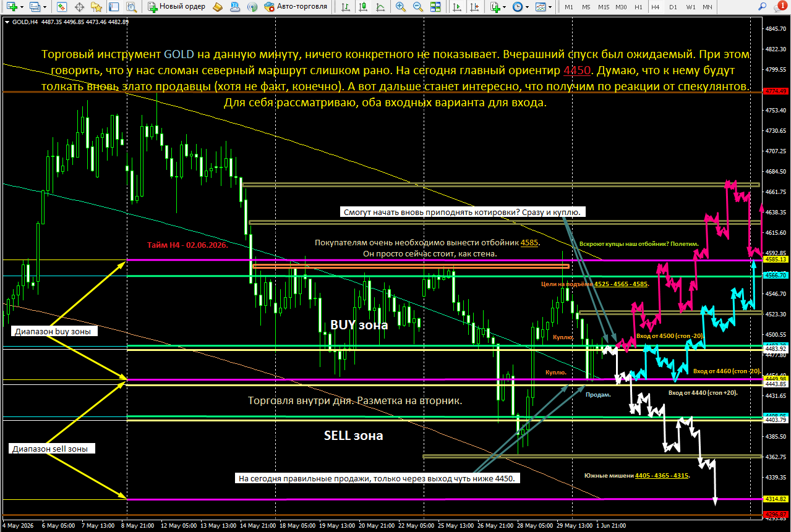Click the 4566.70 price level label

coord(775,275)
